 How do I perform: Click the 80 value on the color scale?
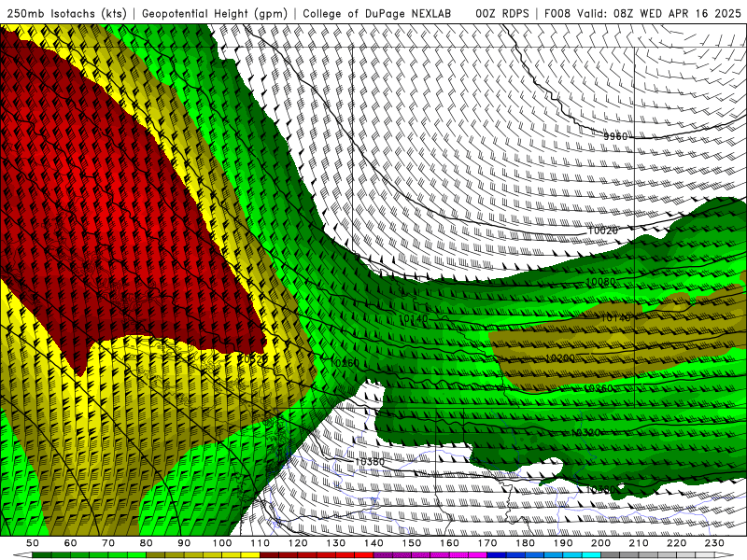click(x=147, y=543)
